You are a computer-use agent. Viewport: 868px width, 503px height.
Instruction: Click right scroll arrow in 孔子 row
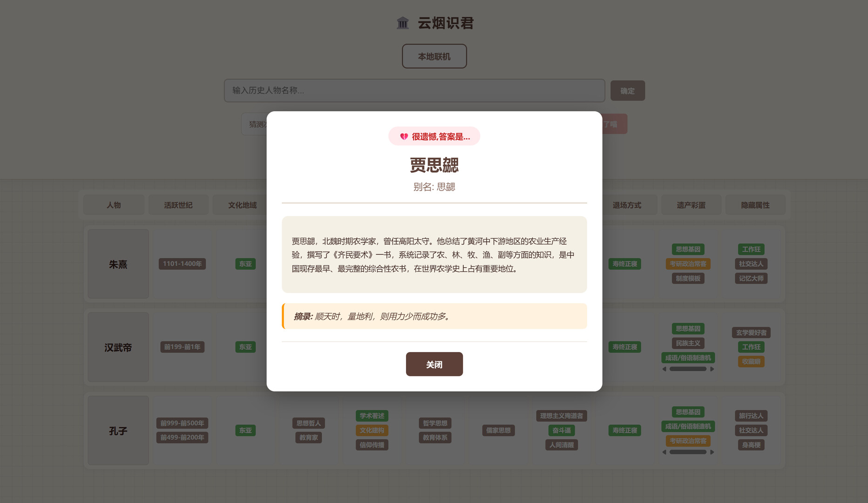coord(712,452)
